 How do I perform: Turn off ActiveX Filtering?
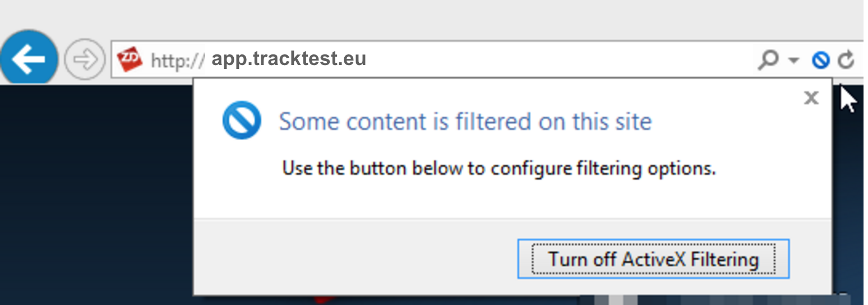coord(653,259)
